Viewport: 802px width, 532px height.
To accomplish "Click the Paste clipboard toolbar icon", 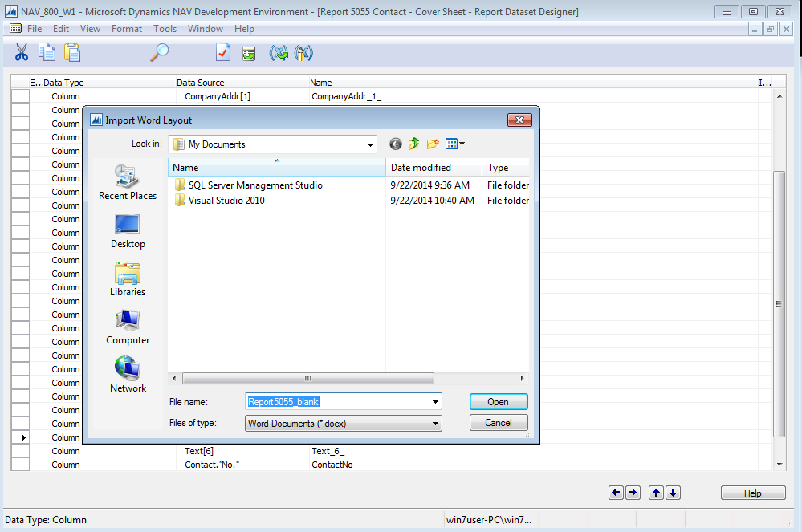I will 72,53.
